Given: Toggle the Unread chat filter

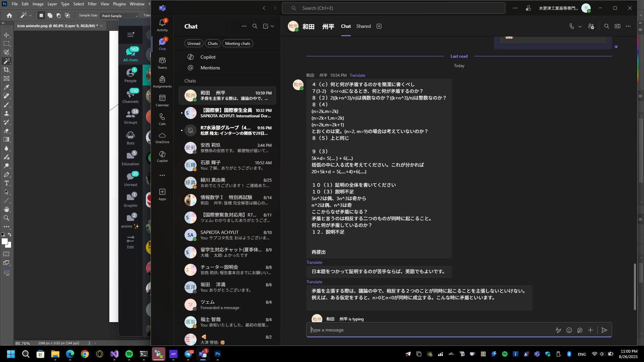Looking at the screenshot, I should (x=194, y=44).
